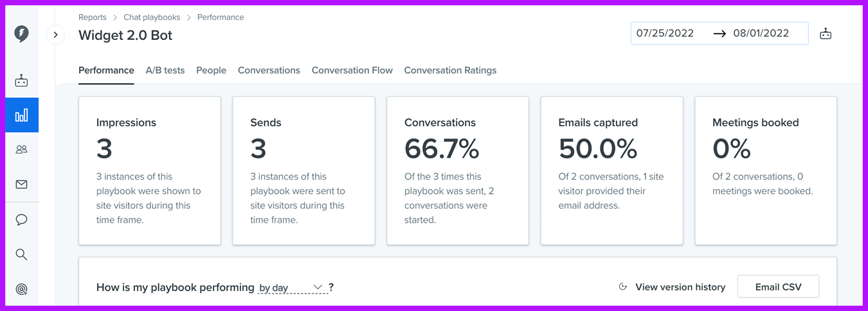
Task: Open the envelope email sidebar icon
Action: (21, 184)
